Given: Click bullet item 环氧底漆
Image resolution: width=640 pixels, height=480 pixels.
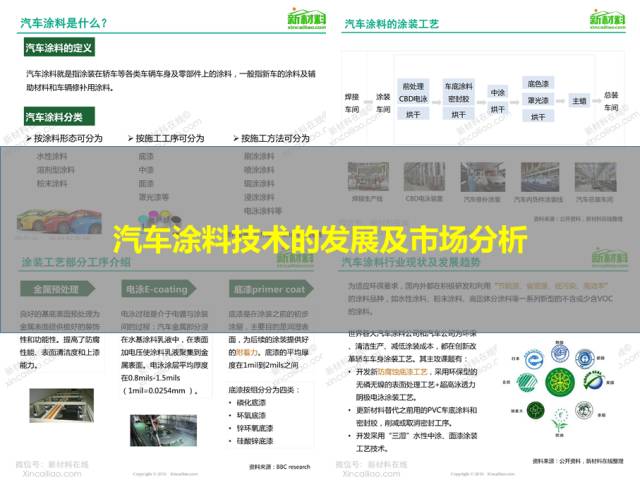Looking at the screenshot, I should 251,416.
